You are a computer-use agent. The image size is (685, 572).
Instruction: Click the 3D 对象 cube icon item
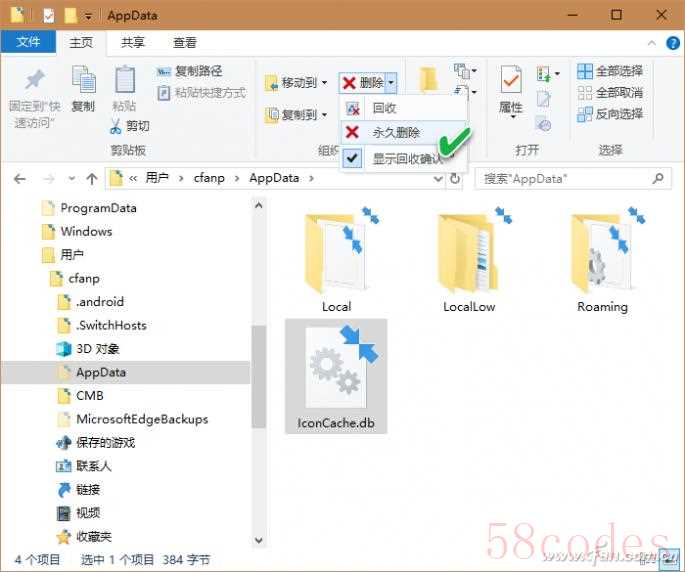[87, 349]
